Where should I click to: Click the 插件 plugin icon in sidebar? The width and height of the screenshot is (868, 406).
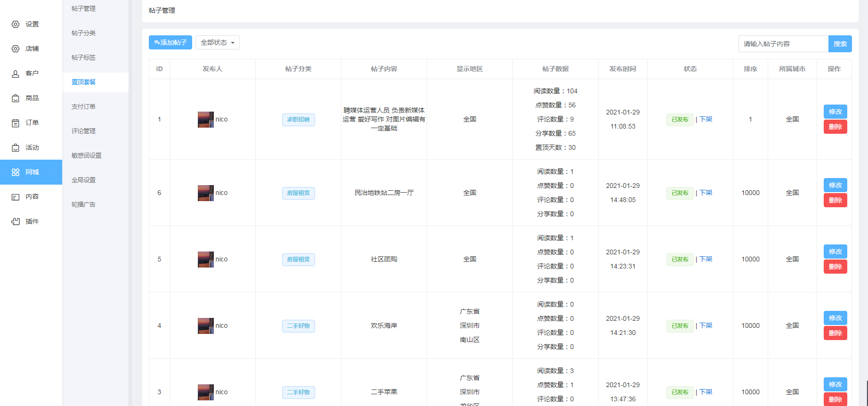click(x=16, y=221)
